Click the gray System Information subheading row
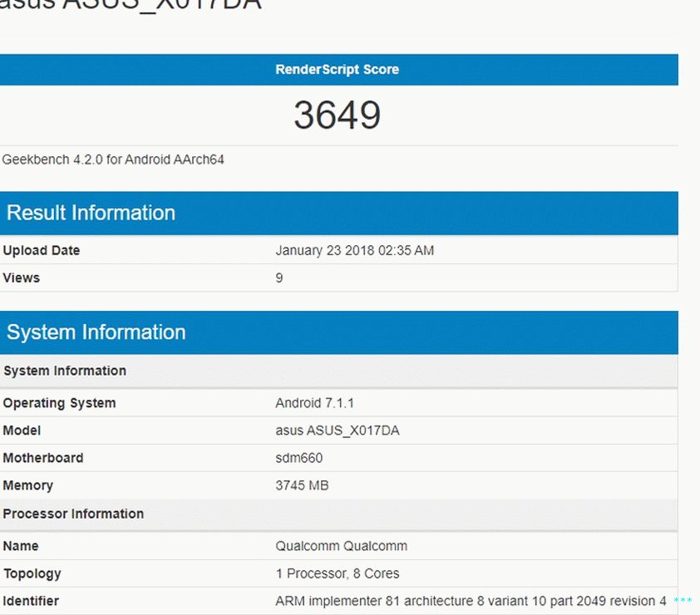This screenshot has width=700, height=615. click(x=339, y=371)
